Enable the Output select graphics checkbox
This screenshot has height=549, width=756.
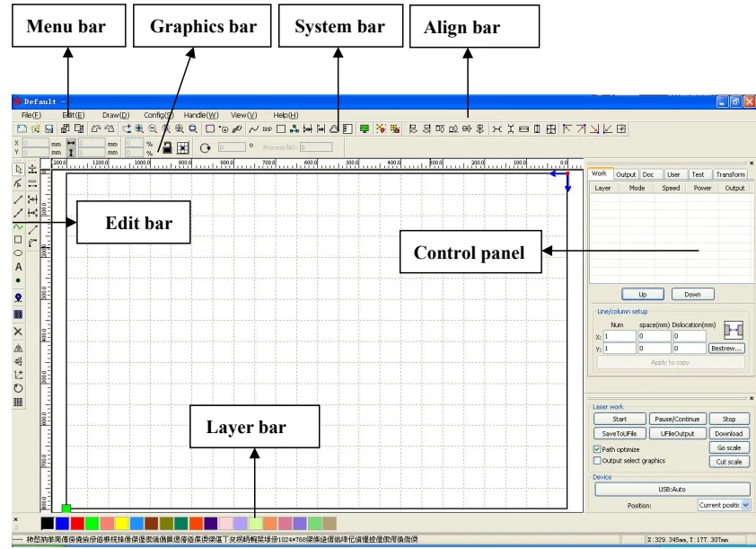tap(597, 461)
